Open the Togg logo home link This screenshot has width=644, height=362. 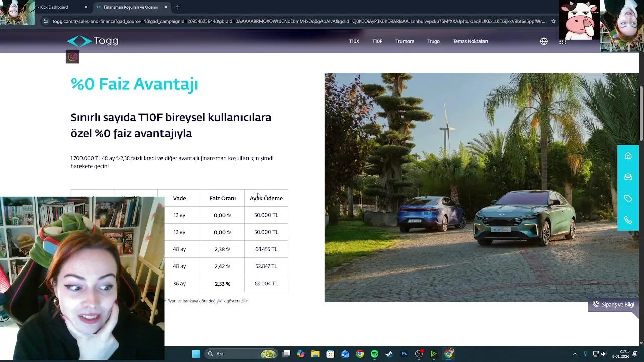click(93, 41)
